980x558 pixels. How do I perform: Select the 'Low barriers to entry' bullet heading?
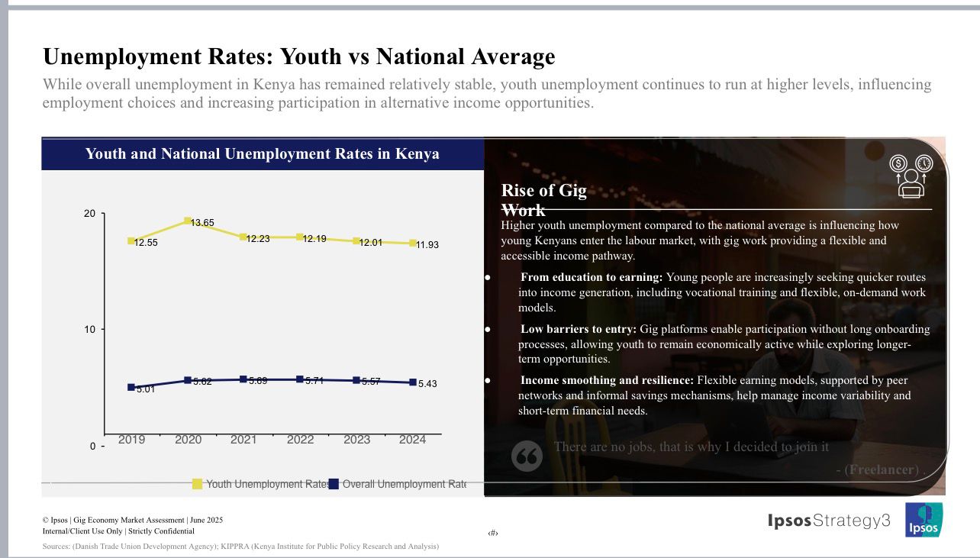coord(578,329)
